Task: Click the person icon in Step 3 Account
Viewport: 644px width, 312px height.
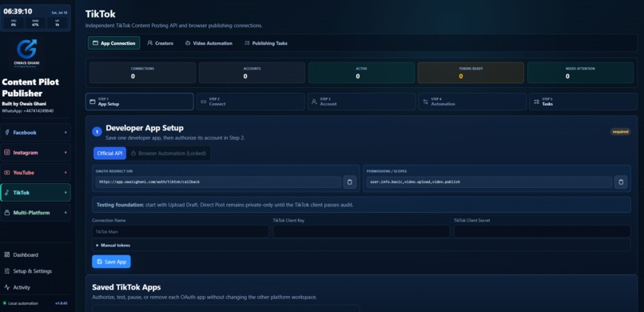Action: pyautogui.click(x=314, y=102)
